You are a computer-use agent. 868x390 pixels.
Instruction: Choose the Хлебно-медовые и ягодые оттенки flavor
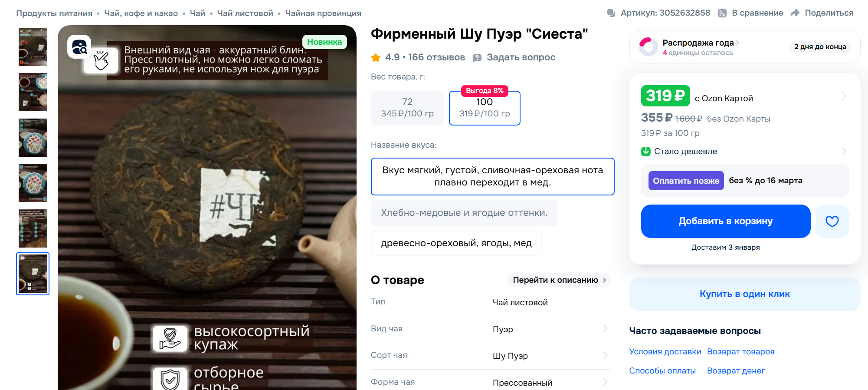point(464,213)
